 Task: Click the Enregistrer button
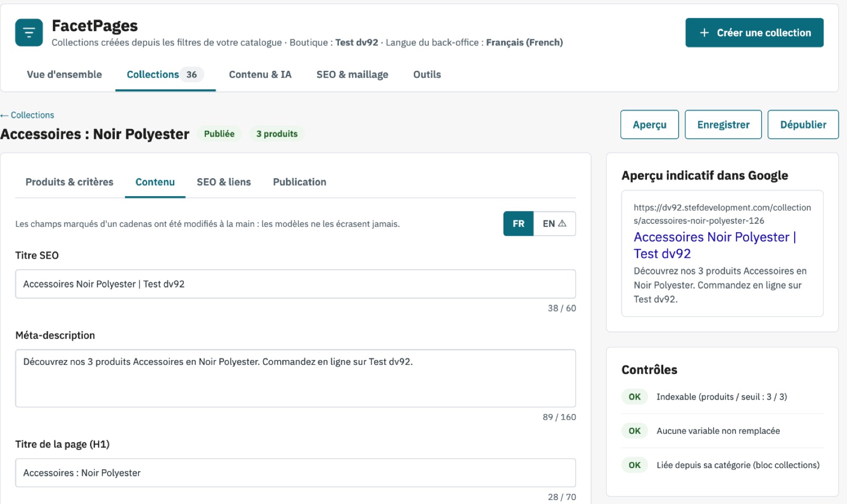tap(723, 125)
